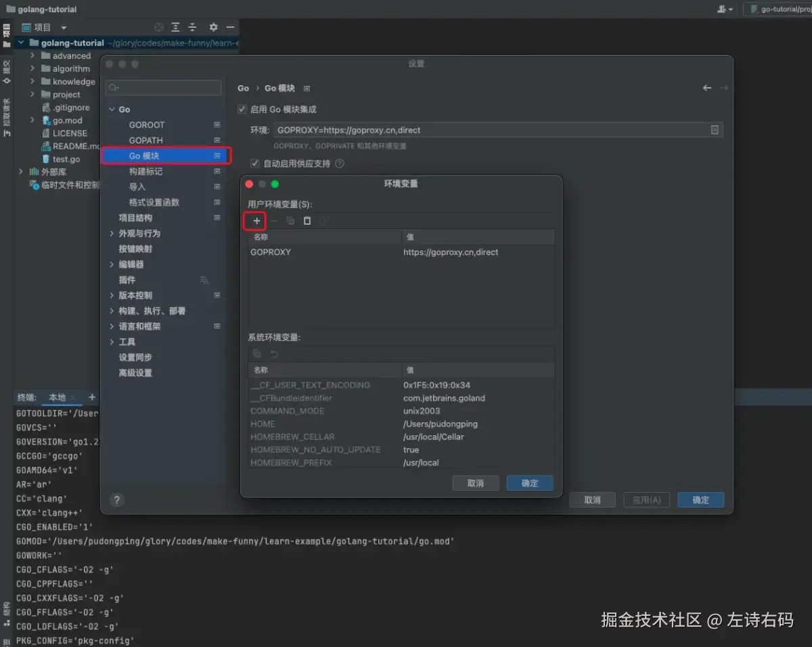The height and width of the screenshot is (647, 812).
Task: Click the browse icon in 环境 field
Action: [x=715, y=130]
